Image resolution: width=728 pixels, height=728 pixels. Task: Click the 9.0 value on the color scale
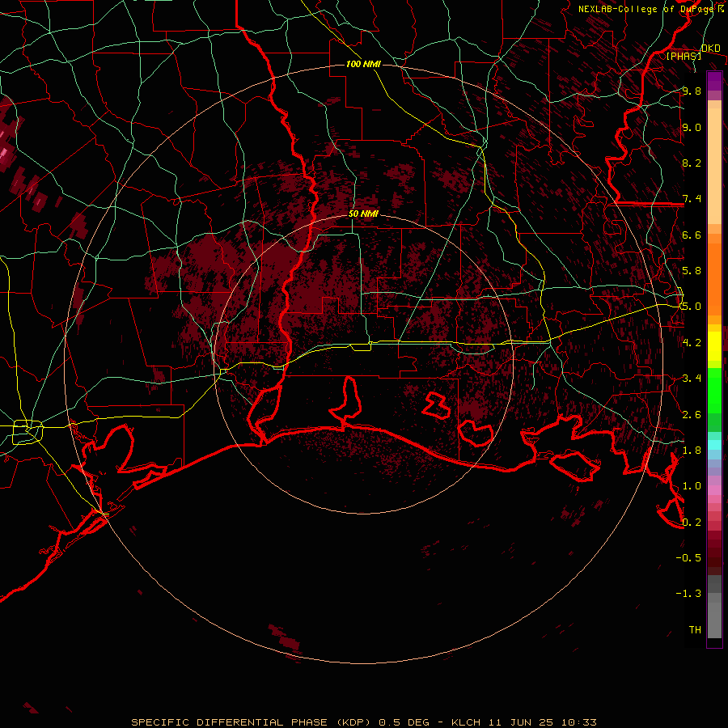[692, 127]
